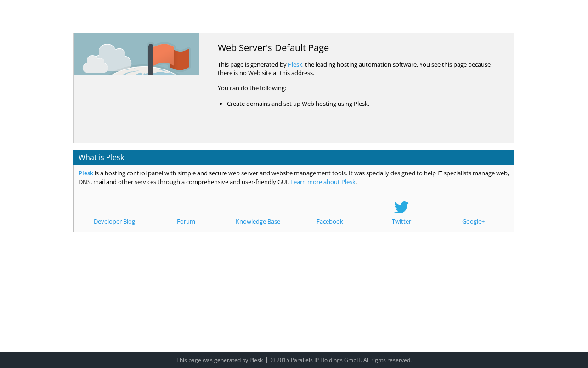Click Plesk in the footer bar

(x=256, y=360)
